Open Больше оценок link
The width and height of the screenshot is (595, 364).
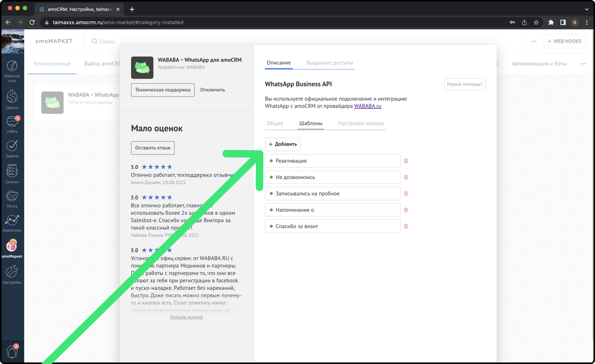[187, 317]
